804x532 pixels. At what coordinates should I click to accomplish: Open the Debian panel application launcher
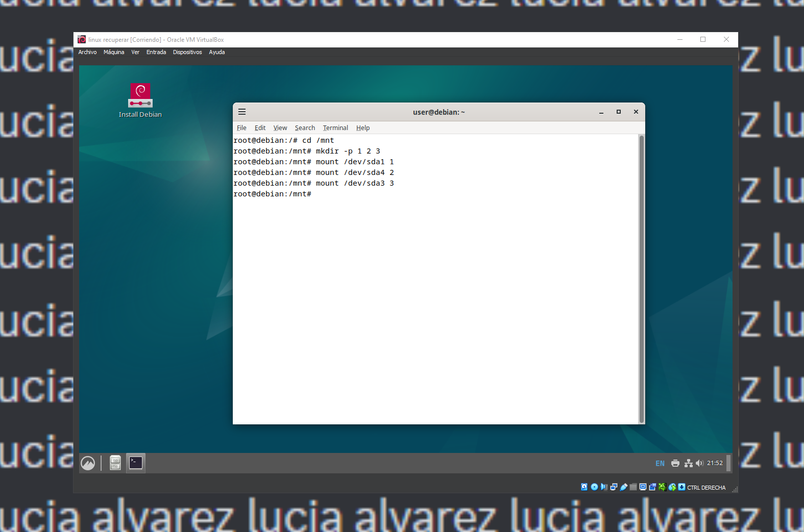click(88, 463)
